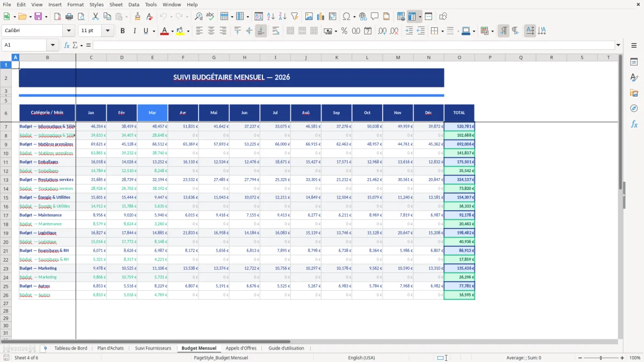Open the Styles menu
644x362 pixels.
point(97,4)
